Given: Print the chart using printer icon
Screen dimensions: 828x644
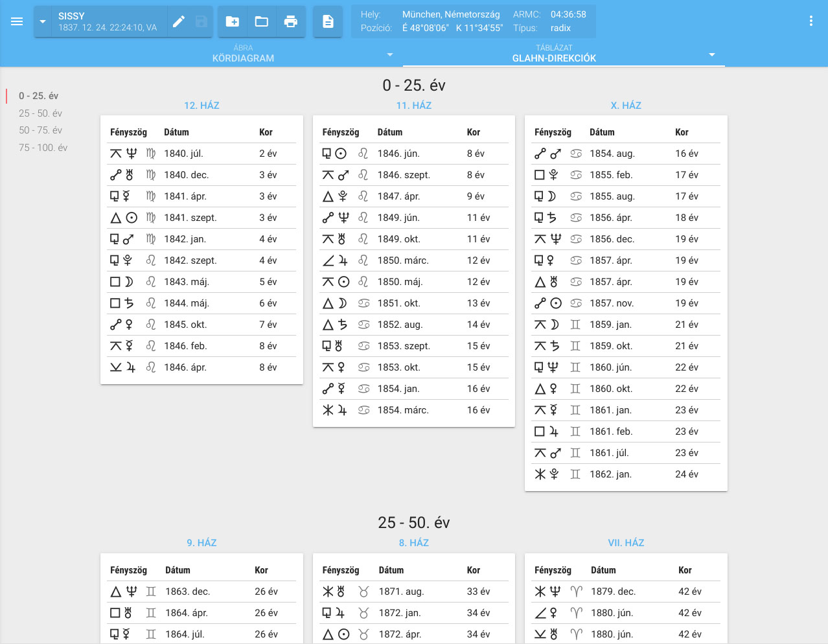Looking at the screenshot, I should click(291, 21).
